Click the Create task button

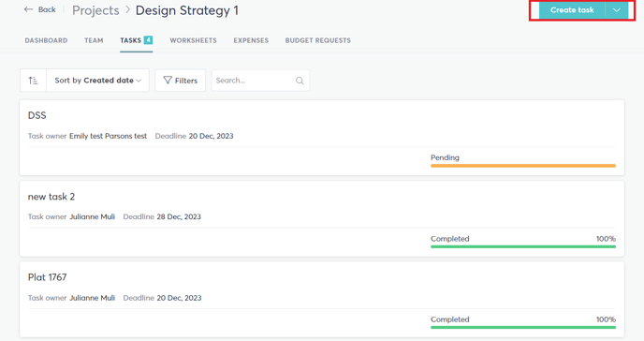[x=572, y=10]
